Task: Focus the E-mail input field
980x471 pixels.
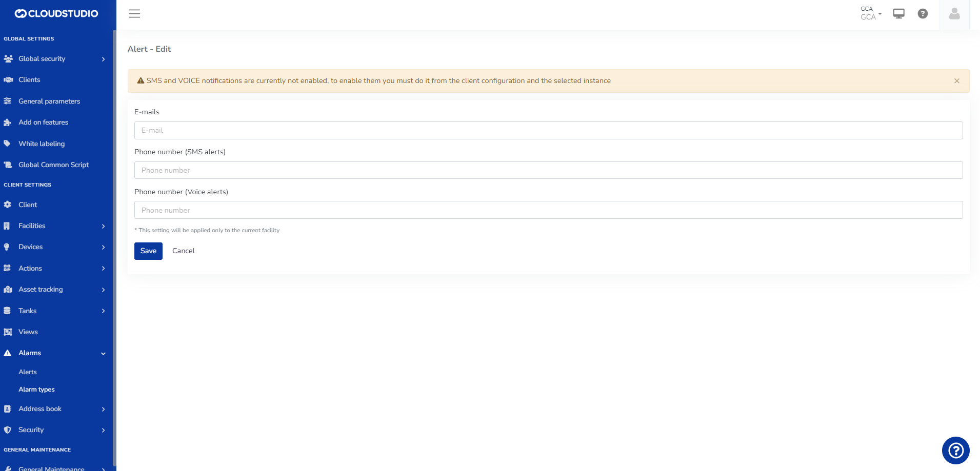Action: pos(548,131)
